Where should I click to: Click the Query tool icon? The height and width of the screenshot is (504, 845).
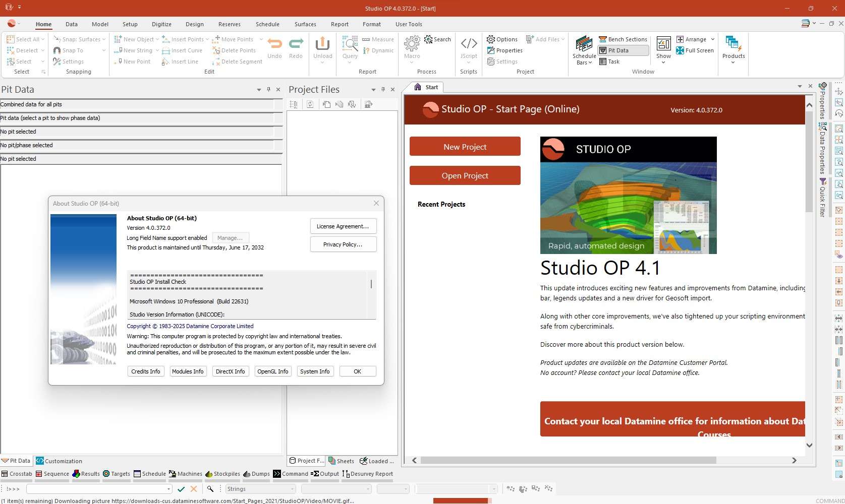(350, 44)
